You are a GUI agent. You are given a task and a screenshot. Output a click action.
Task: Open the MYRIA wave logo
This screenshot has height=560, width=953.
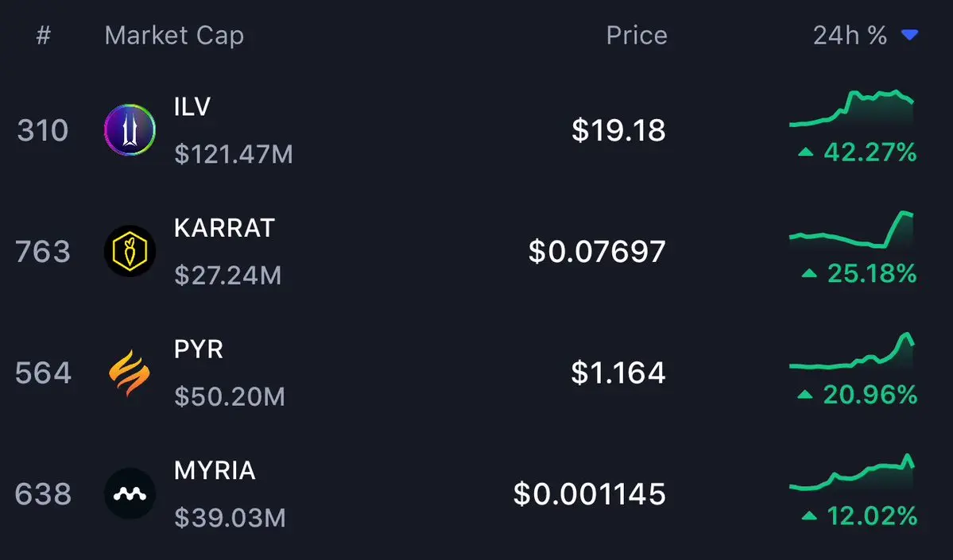click(x=130, y=493)
